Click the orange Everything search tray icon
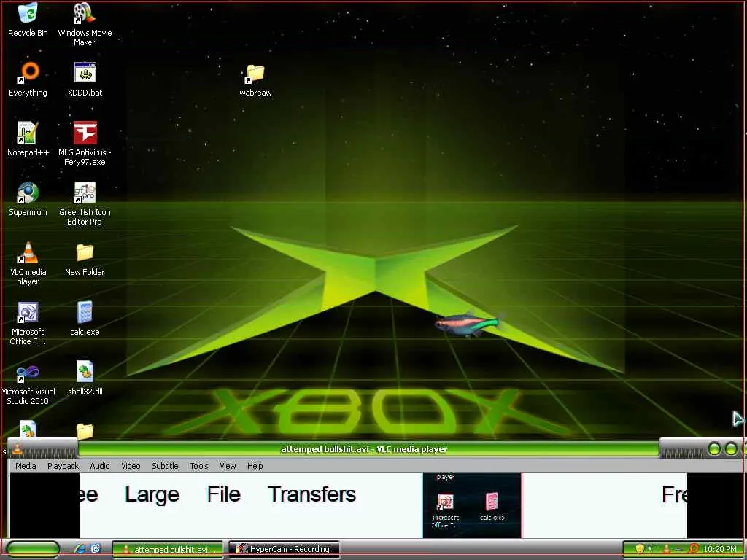Screen dimensions: 747x560 (694, 549)
